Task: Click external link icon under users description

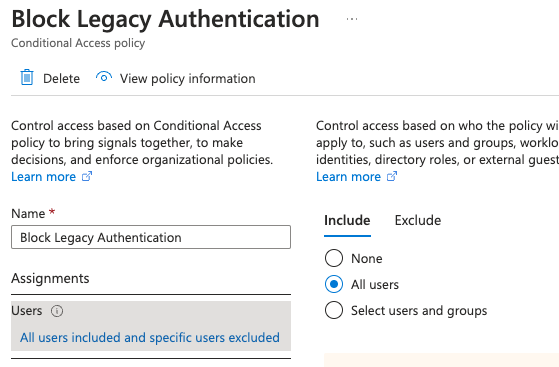Action: click(x=392, y=177)
